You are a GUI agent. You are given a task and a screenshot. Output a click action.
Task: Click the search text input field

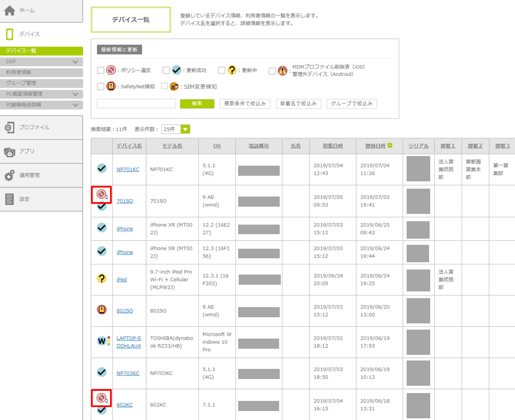click(136, 104)
